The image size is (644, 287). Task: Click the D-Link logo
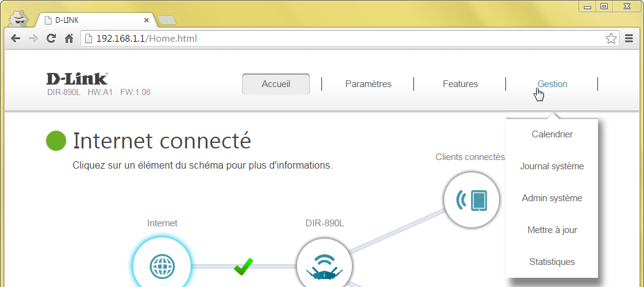(77, 78)
